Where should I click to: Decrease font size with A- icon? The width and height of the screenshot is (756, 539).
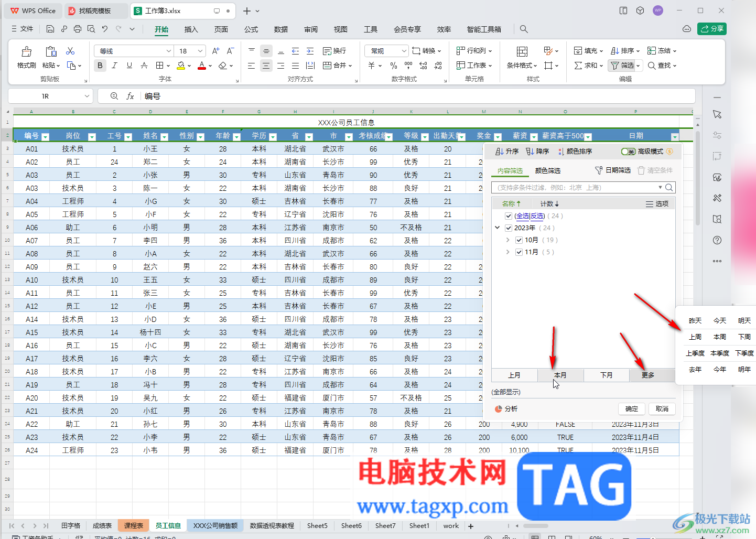[x=231, y=51]
